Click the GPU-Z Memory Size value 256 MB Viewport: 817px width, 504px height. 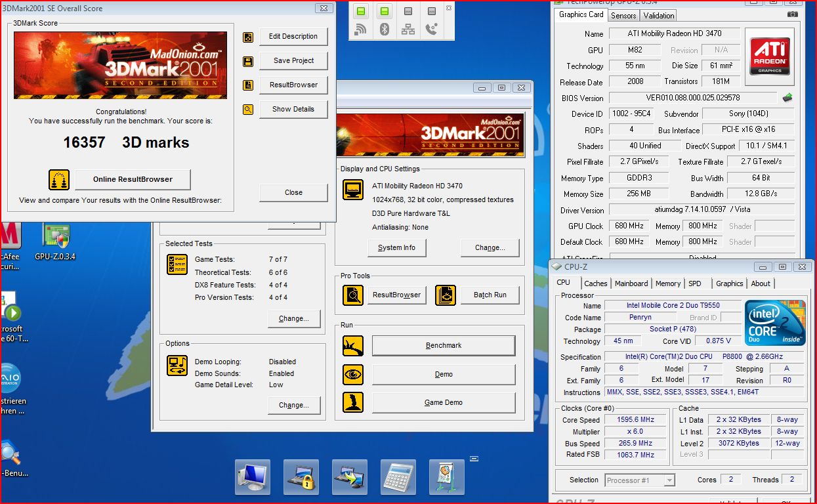(639, 194)
